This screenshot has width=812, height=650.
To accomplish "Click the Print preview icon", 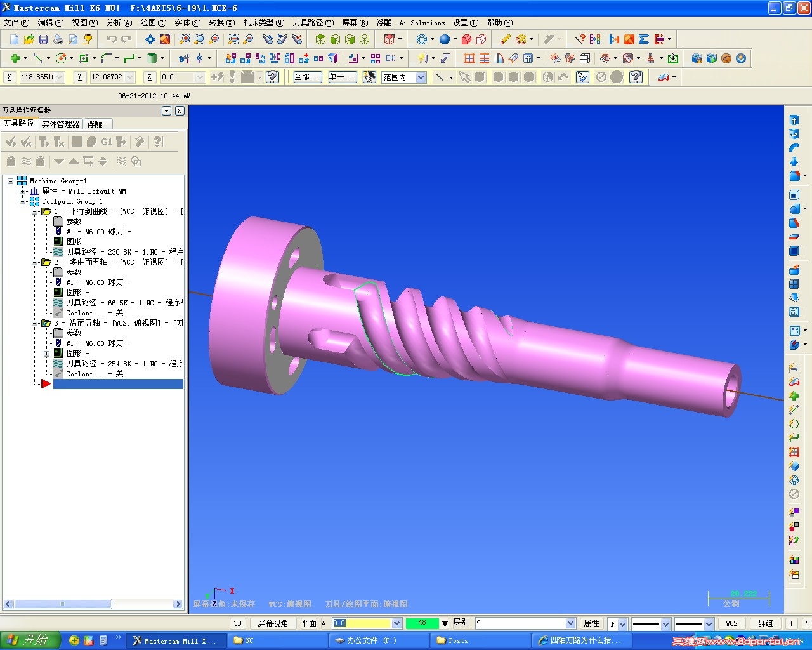I will click(73, 39).
